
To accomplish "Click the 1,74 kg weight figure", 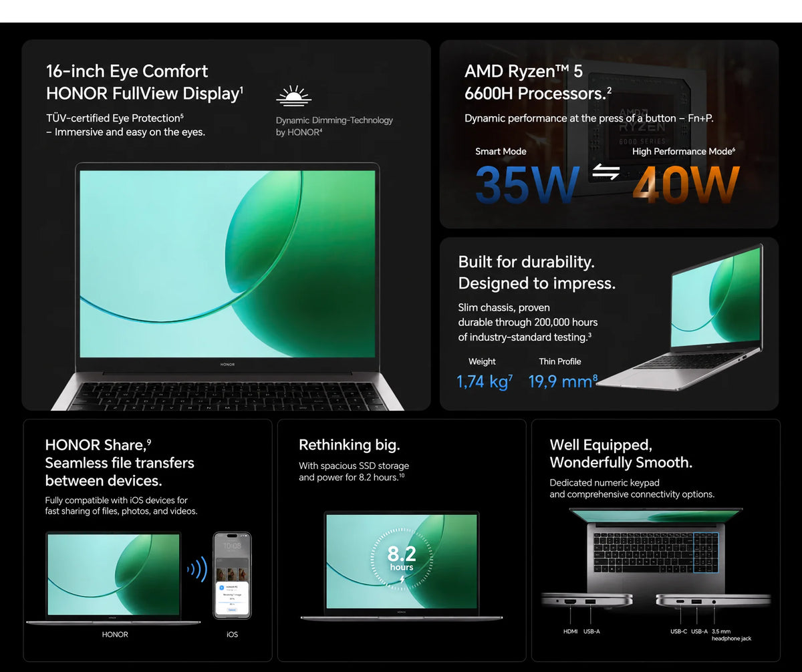I will pyautogui.click(x=485, y=381).
